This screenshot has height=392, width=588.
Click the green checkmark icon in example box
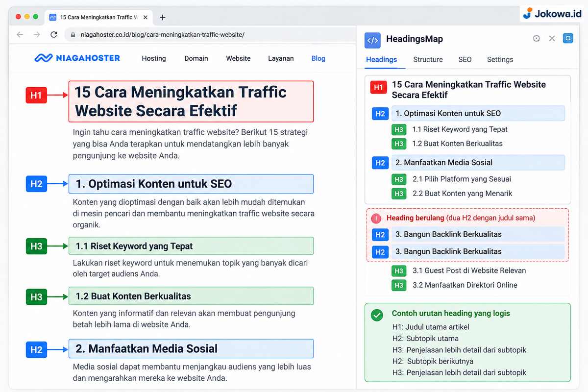(x=377, y=315)
